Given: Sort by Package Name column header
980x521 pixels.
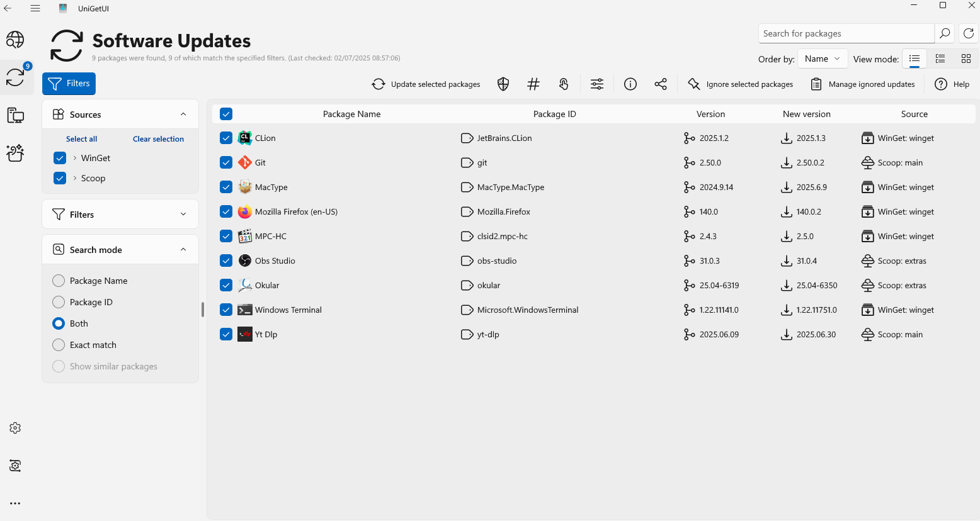Looking at the screenshot, I should pyautogui.click(x=351, y=114).
